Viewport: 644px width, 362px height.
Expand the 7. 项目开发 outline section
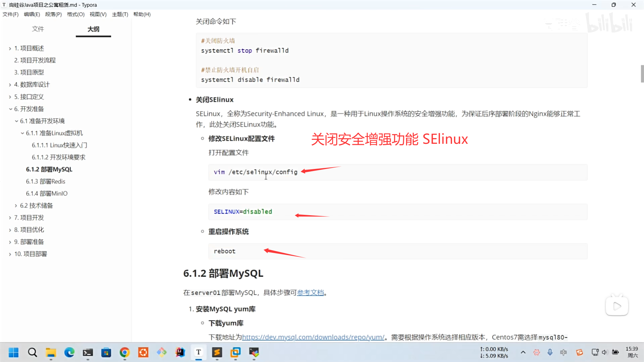[x=10, y=218]
